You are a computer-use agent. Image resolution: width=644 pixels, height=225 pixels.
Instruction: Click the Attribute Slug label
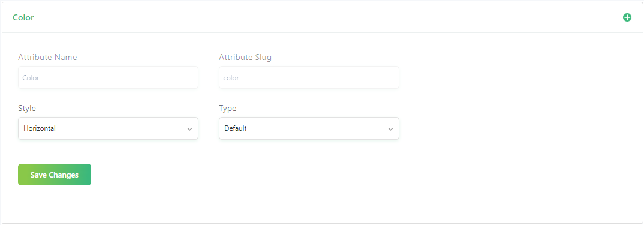(245, 57)
